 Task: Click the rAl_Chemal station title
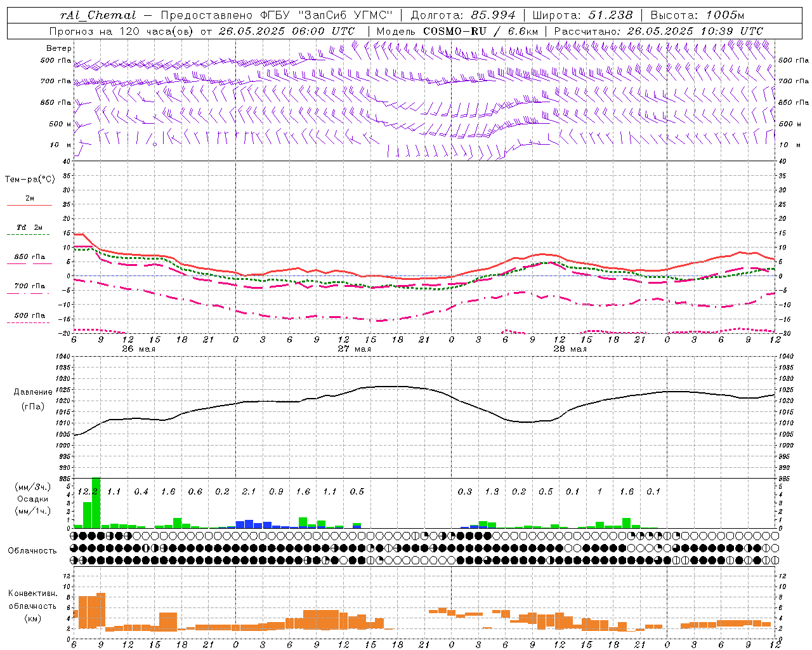tap(98, 15)
